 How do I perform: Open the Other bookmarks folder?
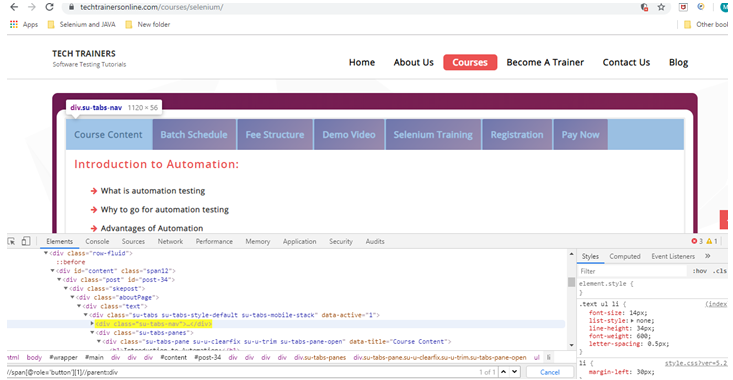coord(706,24)
